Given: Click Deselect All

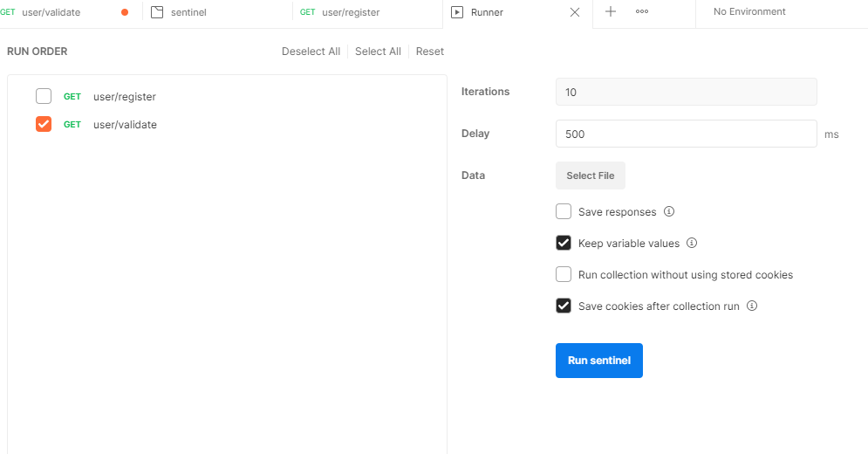Looking at the screenshot, I should tap(311, 51).
